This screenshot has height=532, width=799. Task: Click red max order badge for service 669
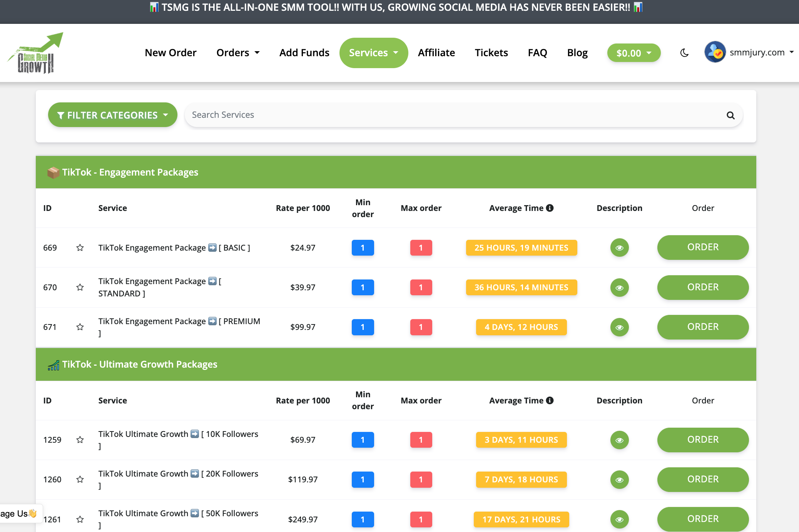(421, 248)
